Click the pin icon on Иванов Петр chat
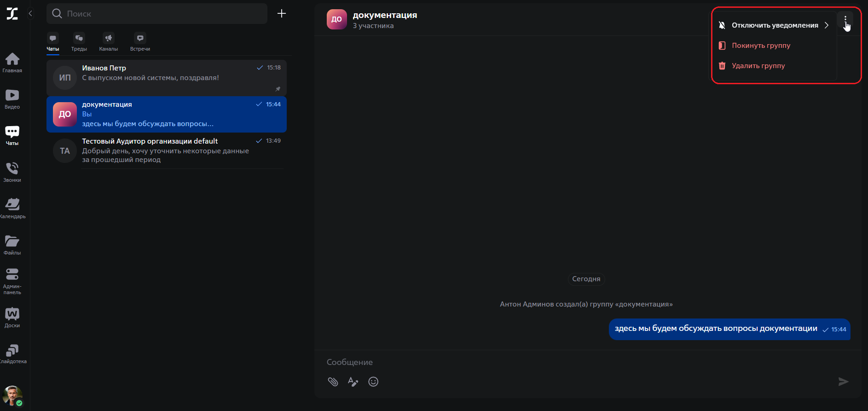Image resolution: width=868 pixels, height=411 pixels. coord(278,89)
